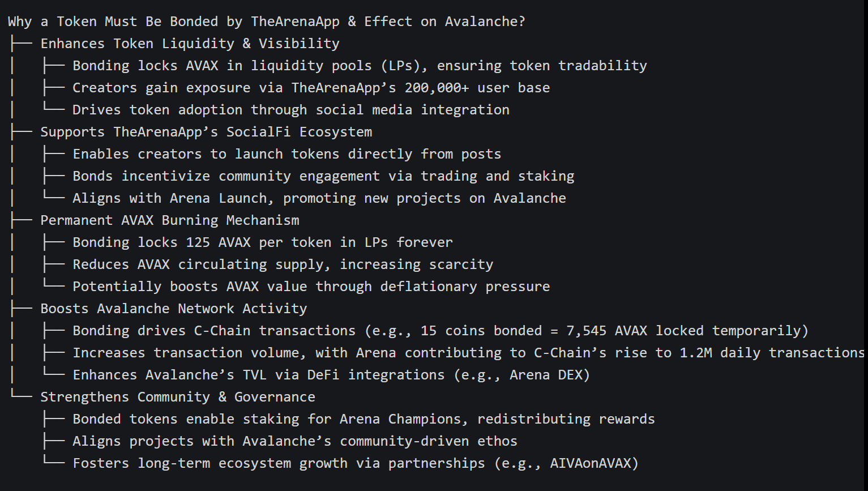
Task: Select "Boosts Avalanche Network Activity" node
Action: click(x=173, y=309)
